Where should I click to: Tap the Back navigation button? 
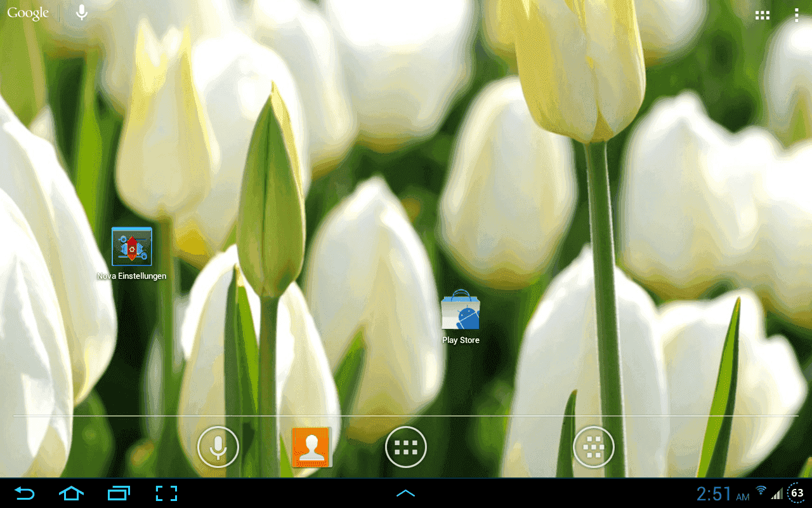tap(25, 493)
